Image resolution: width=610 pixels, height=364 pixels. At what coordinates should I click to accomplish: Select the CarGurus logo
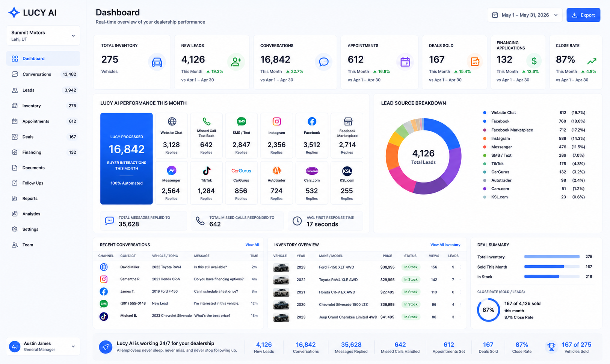pyautogui.click(x=241, y=171)
